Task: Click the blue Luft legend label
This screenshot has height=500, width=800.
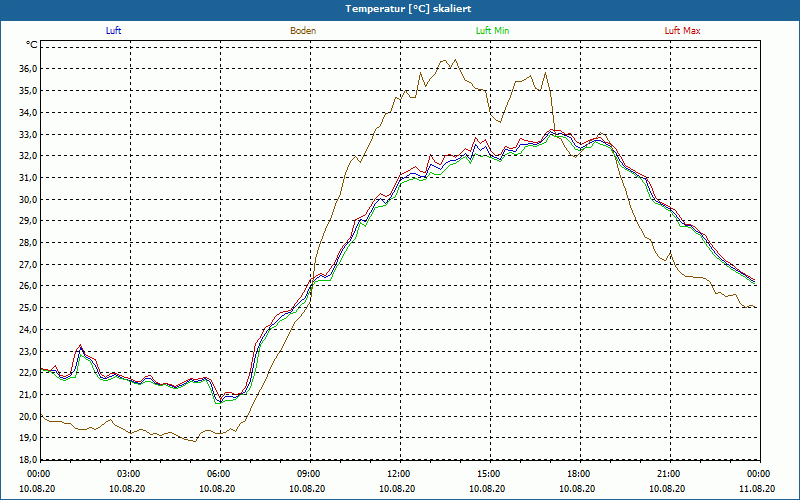Action: (113, 31)
